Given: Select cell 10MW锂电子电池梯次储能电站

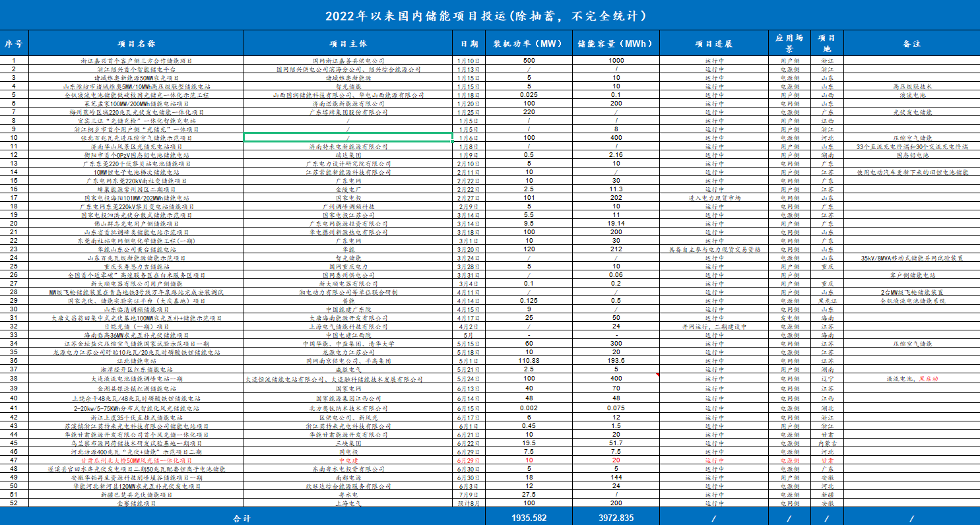Looking at the screenshot, I should (136, 172).
